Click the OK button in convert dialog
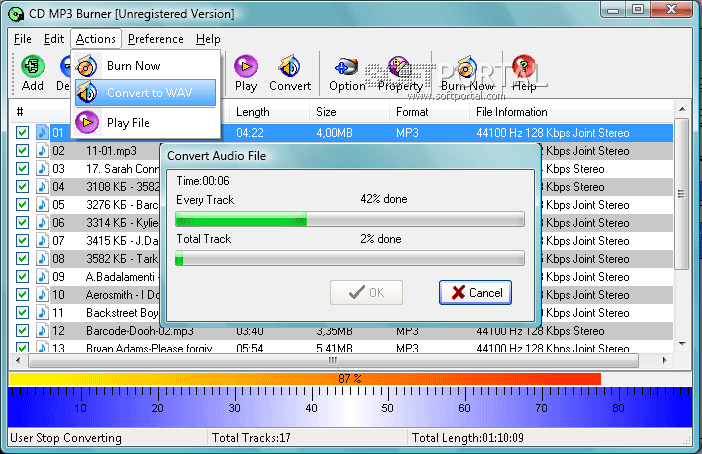Screen dimensions: 702x454 coord(366,292)
